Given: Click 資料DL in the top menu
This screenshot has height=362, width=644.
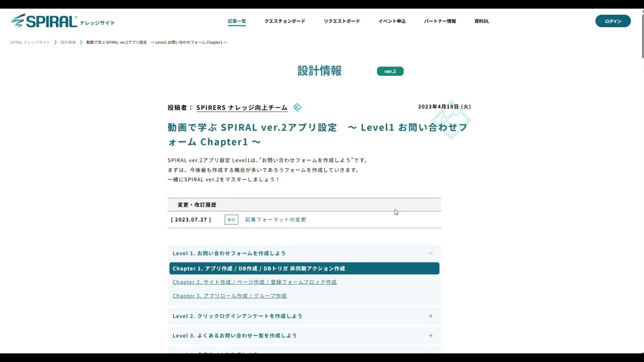Looking at the screenshot, I should click(481, 21).
